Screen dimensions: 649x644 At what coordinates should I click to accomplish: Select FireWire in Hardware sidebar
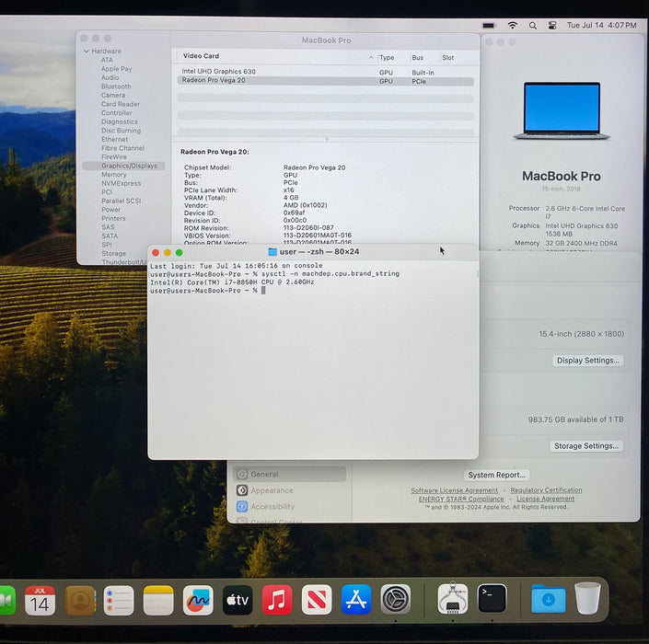point(114,156)
